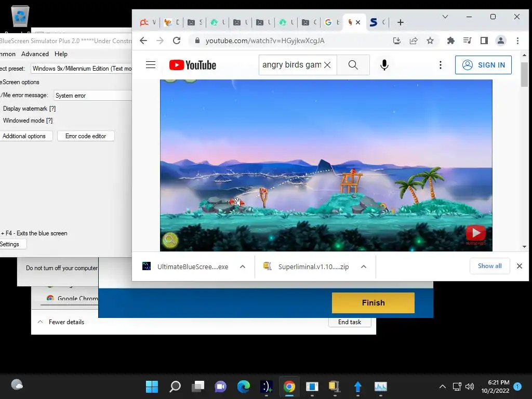The image size is (532, 399).
Task: Show hidden system tray icons
Action: [x=443, y=387]
